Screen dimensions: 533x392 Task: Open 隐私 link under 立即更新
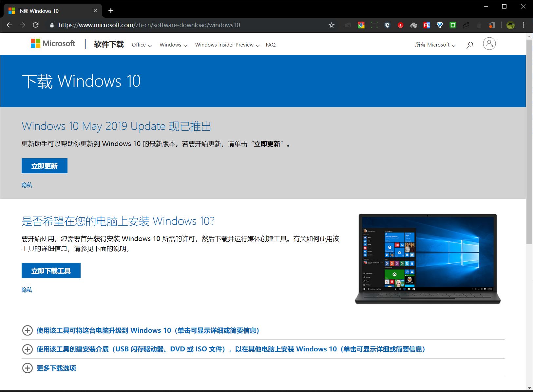[x=27, y=185]
